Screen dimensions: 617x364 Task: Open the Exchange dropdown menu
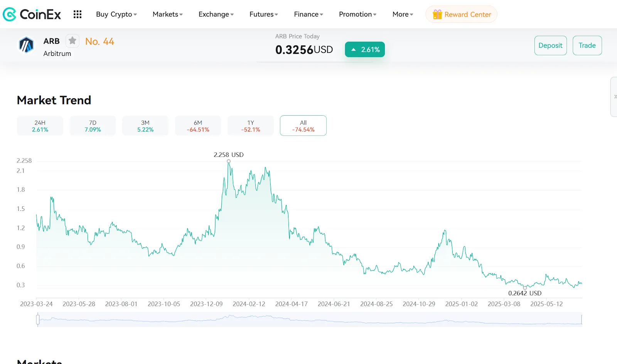216,14
